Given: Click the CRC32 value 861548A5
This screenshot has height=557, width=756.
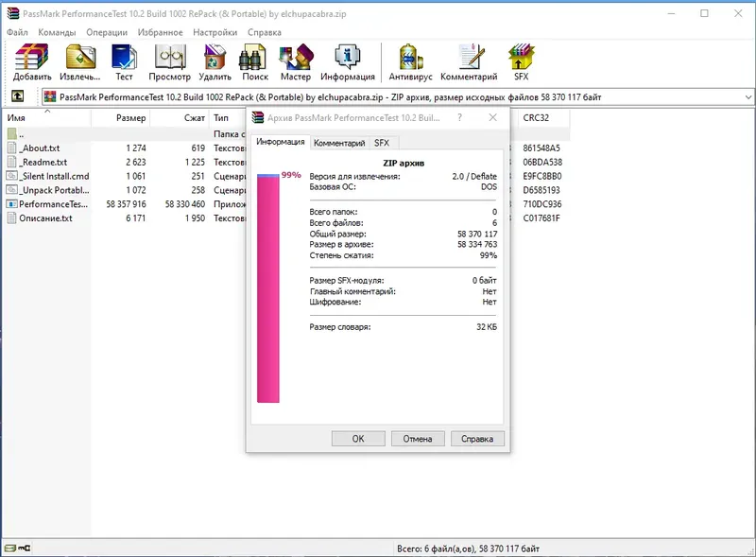Looking at the screenshot, I should pyautogui.click(x=541, y=148).
